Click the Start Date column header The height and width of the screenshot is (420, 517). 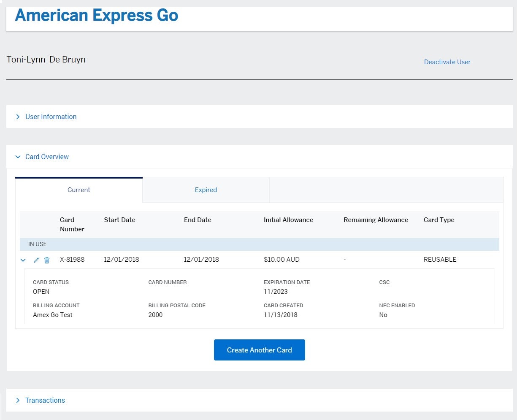click(119, 220)
